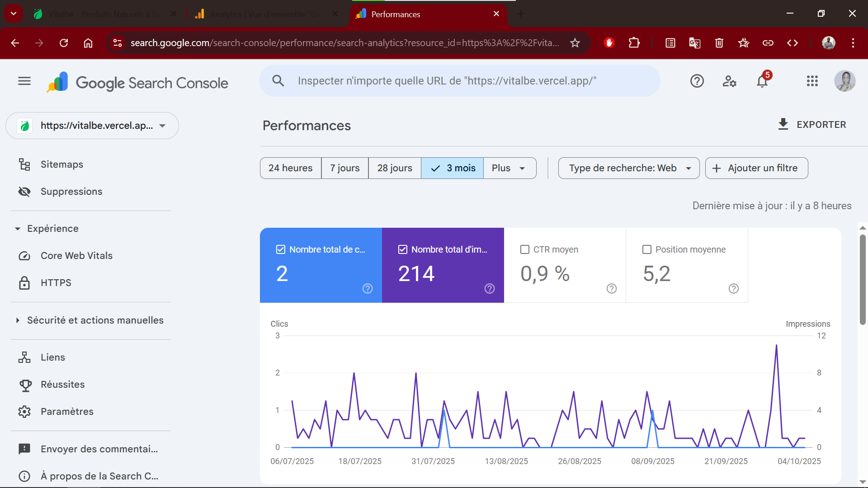This screenshot has height=488, width=868.
Task: Click Ajouter un filtre button
Action: tap(756, 168)
